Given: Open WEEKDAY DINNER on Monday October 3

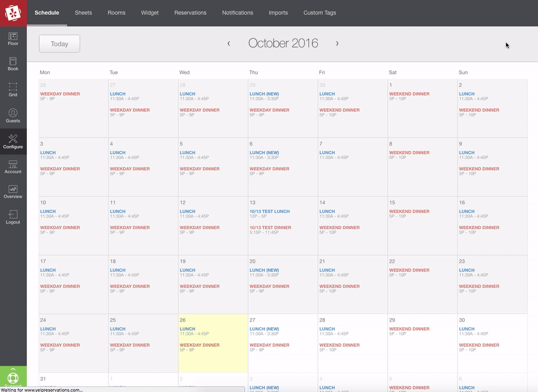Looking at the screenshot, I should pyautogui.click(x=60, y=169).
